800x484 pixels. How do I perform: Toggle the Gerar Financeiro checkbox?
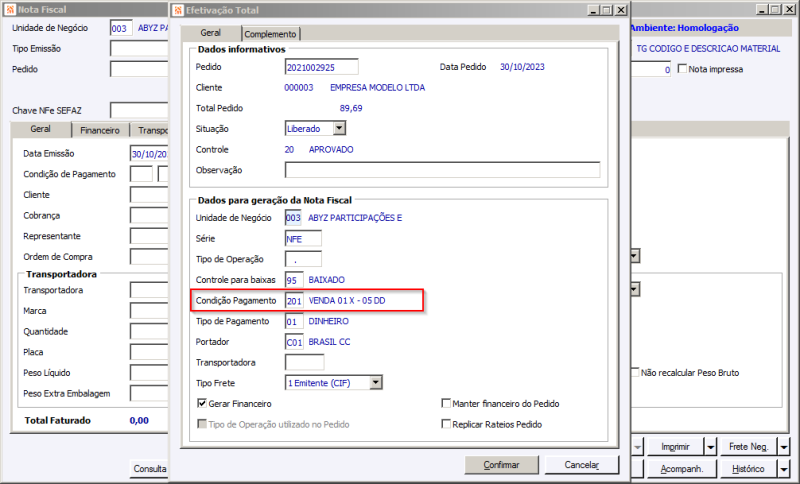coord(202,403)
